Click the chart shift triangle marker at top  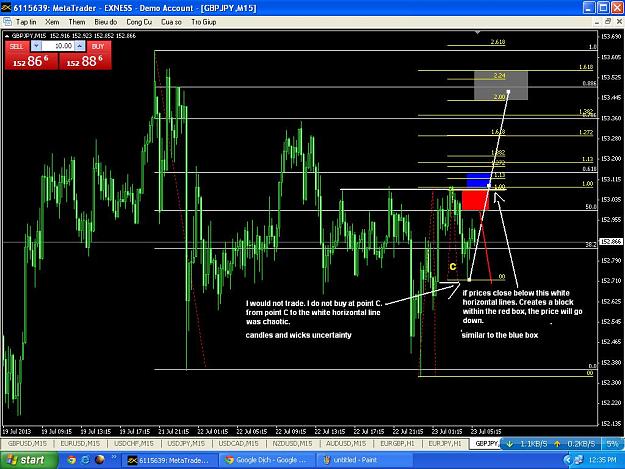tap(478, 32)
